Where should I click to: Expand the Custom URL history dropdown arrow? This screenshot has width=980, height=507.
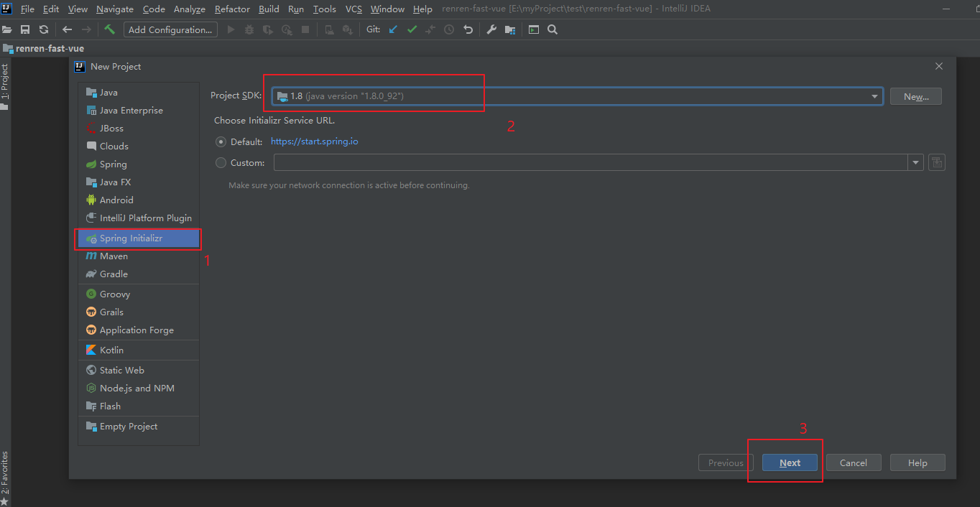pyautogui.click(x=915, y=163)
